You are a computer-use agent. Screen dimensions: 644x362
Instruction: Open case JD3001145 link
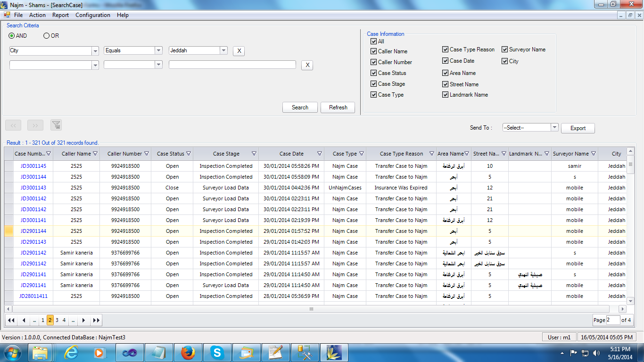point(33,166)
